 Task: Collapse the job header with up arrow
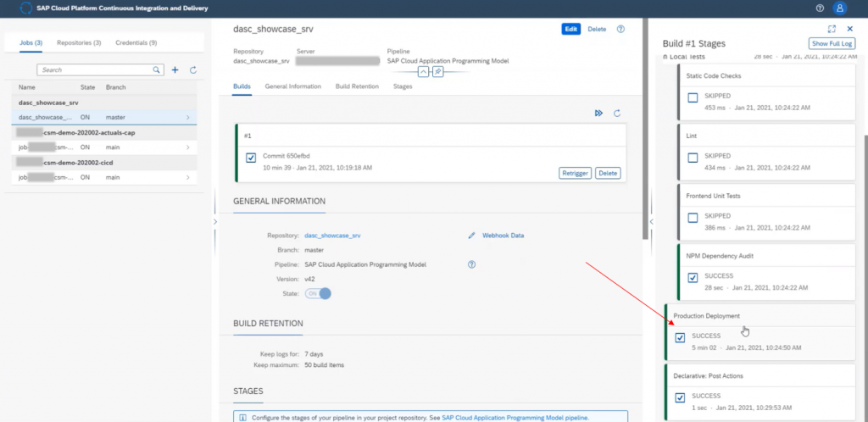click(x=423, y=72)
